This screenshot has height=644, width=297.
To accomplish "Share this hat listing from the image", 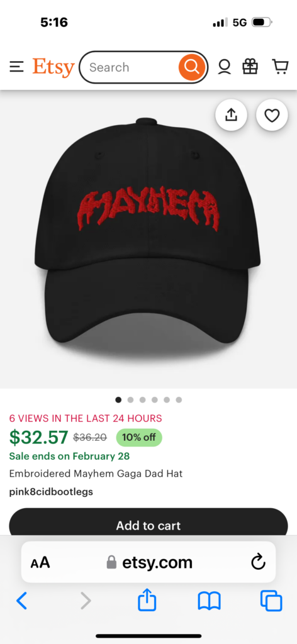I will (232, 115).
